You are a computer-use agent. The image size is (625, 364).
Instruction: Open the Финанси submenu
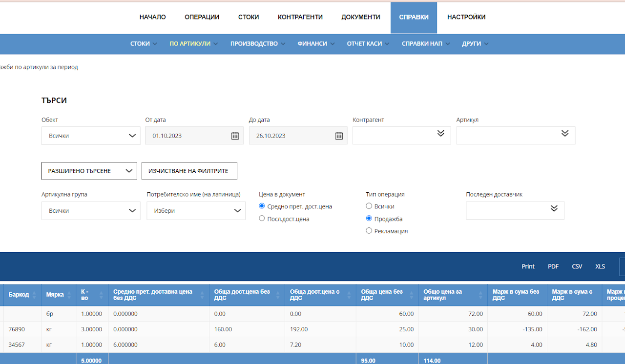(316, 43)
